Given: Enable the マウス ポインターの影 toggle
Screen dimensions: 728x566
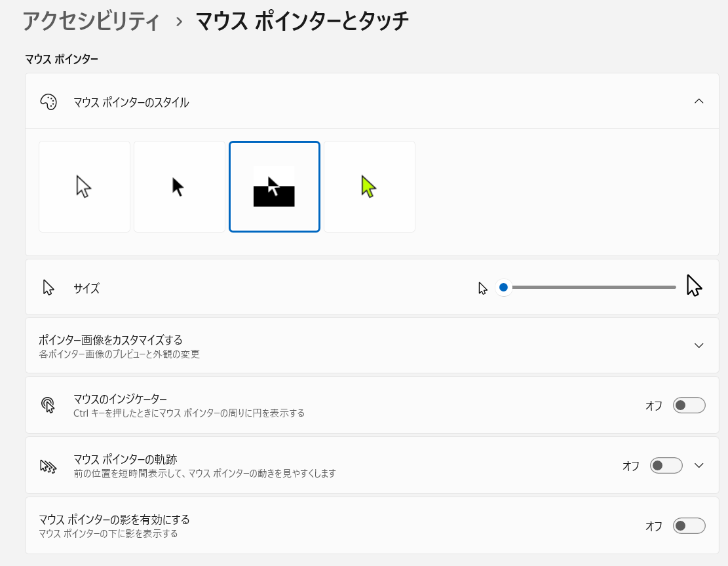Looking at the screenshot, I should click(x=689, y=526).
